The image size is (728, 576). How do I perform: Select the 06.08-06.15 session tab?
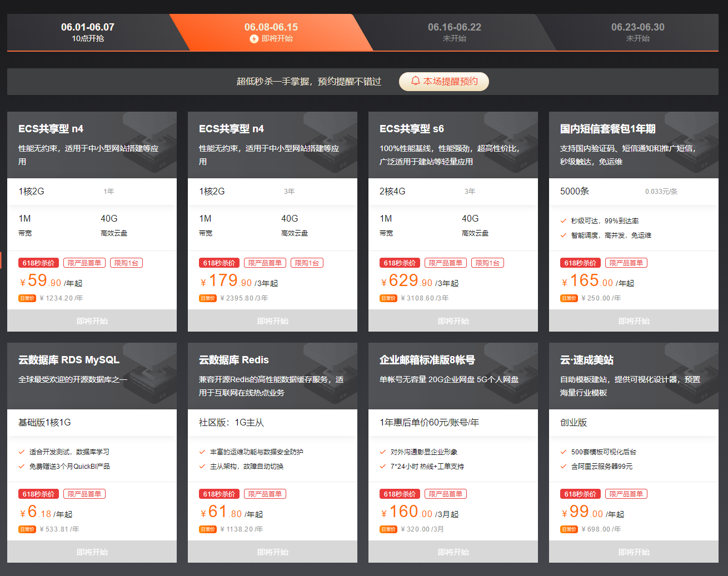[271, 32]
